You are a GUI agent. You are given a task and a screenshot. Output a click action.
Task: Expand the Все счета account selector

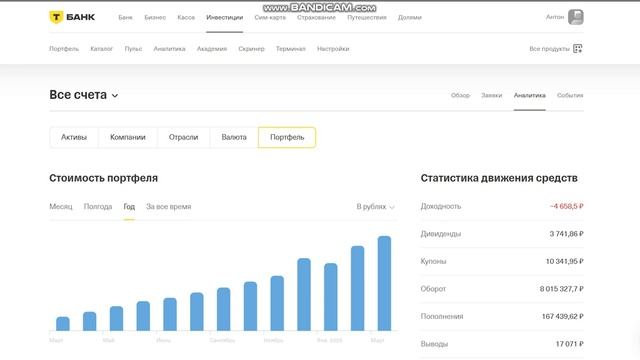tap(84, 95)
